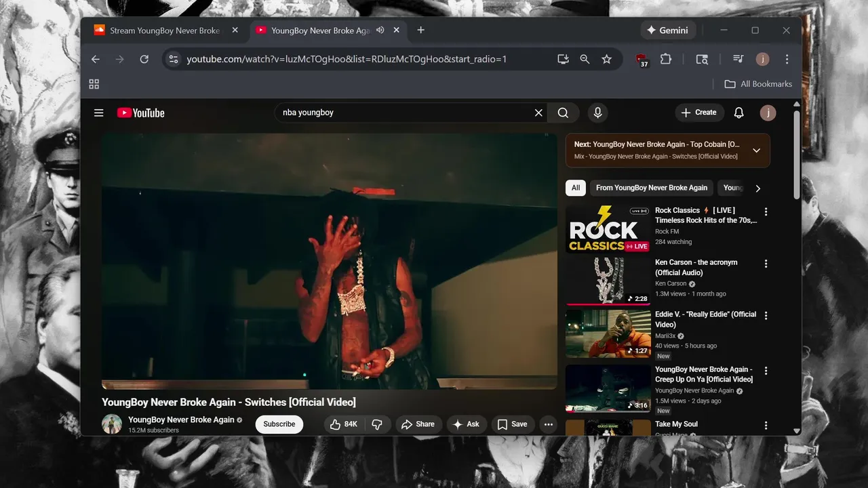Open the Ask AI button
The width and height of the screenshot is (868, 488).
point(467,424)
